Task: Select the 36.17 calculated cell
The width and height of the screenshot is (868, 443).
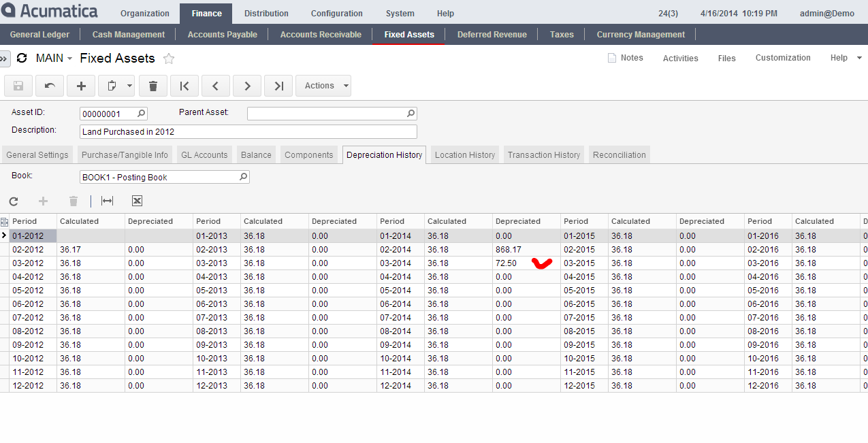Action: click(91, 250)
